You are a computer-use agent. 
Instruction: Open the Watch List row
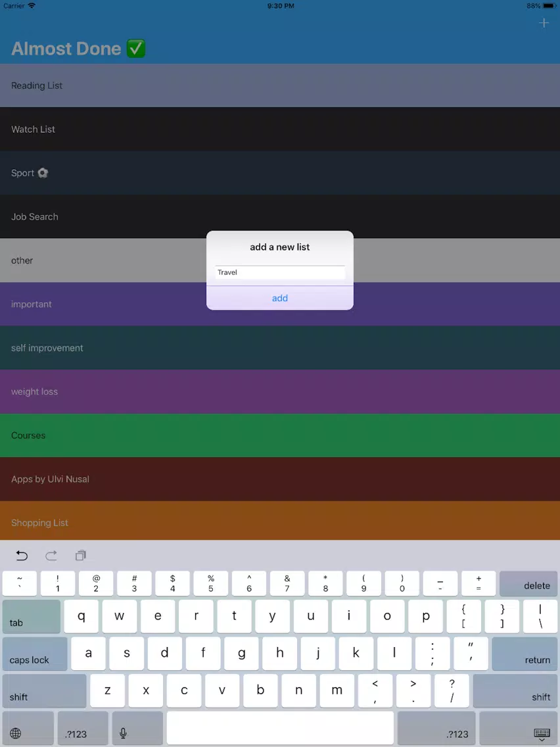pos(280,129)
